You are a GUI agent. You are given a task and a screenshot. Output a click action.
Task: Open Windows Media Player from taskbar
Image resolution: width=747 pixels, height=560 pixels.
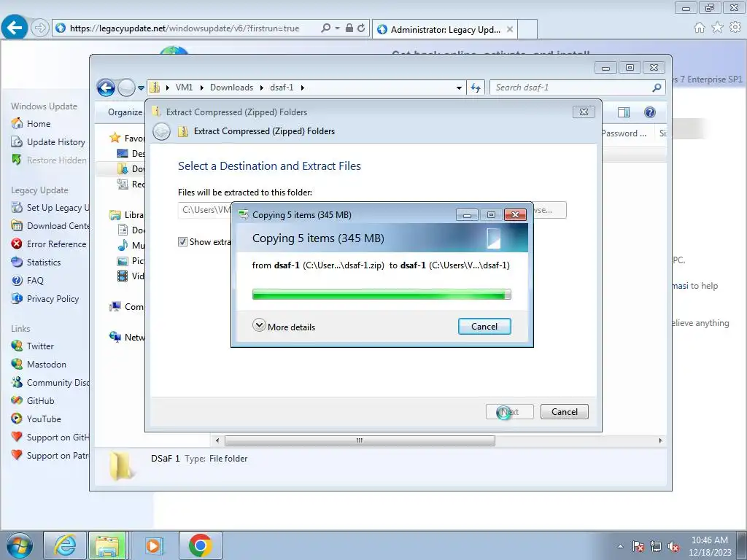(153, 545)
